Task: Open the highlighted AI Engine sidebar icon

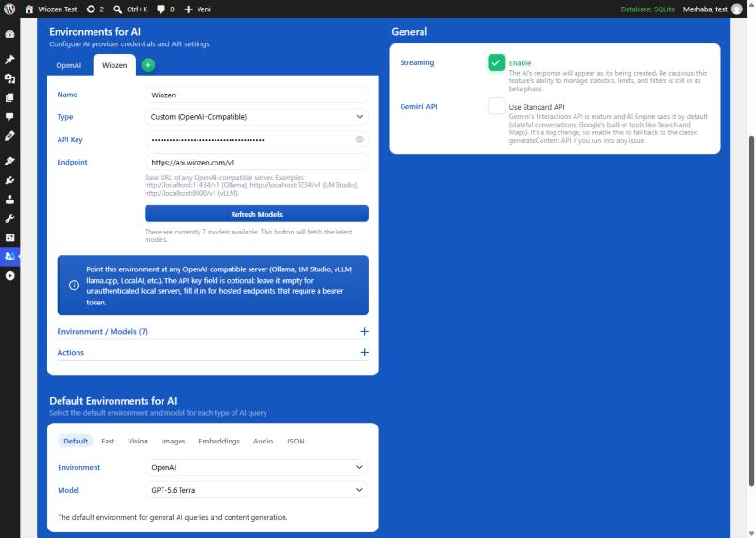Action: [x=9, y=256]
